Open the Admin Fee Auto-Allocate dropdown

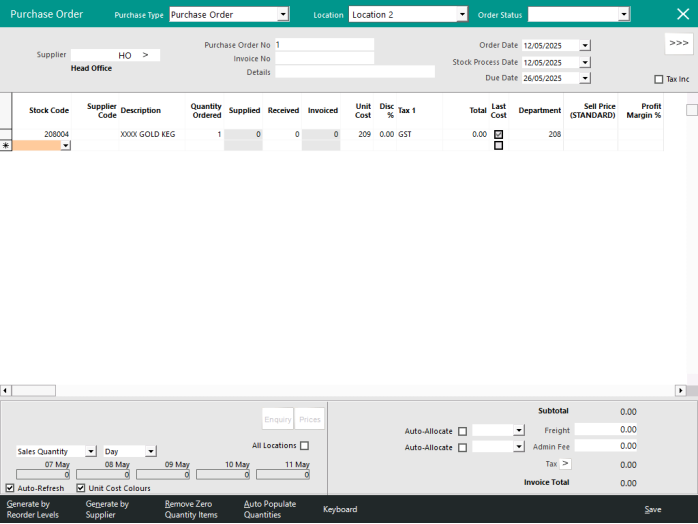[x=519, y=446]
